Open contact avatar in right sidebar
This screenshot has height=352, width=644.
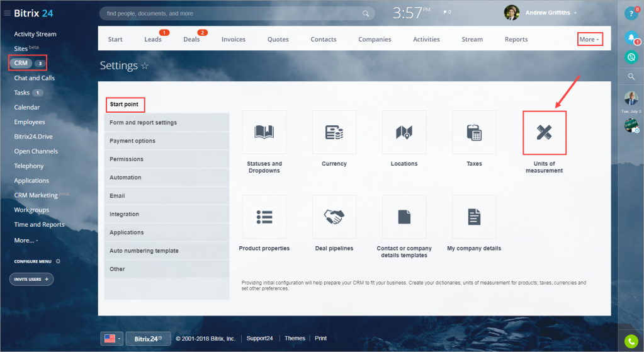(x=631, y=99)
